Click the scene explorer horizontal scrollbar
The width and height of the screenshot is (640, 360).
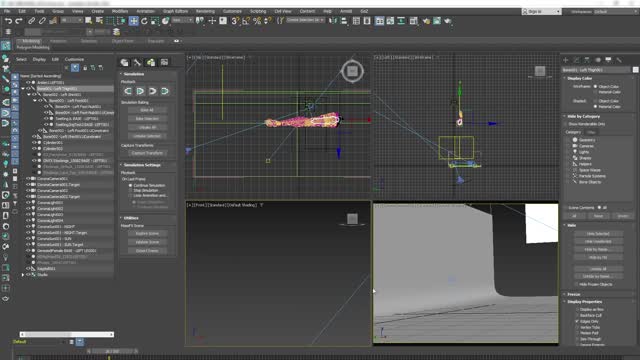[x=67, y=334]
